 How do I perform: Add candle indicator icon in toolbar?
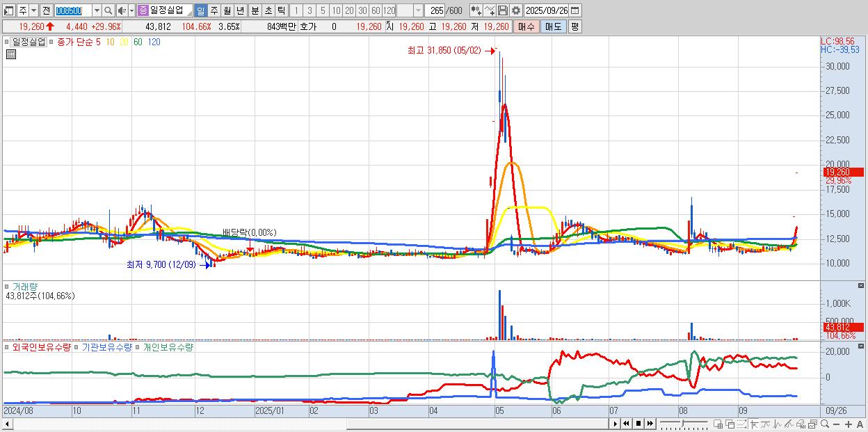[x=476, y=10]
